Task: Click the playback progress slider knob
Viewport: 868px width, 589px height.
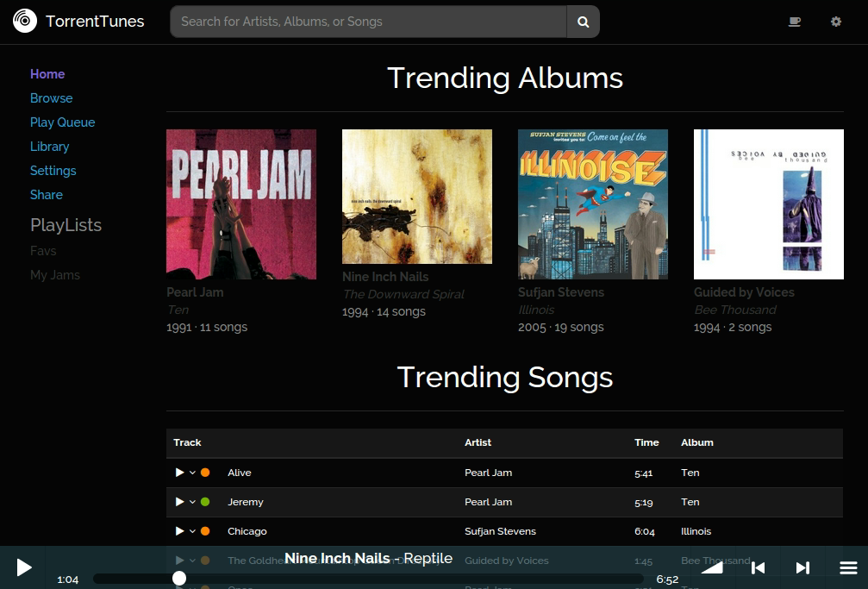Action: point(178,579)
